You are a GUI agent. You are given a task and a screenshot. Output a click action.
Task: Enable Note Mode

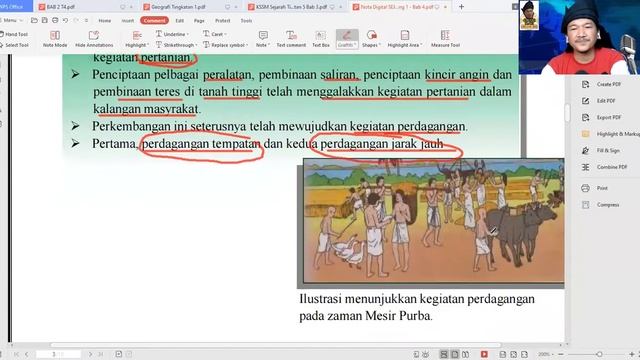click(55, 39)
